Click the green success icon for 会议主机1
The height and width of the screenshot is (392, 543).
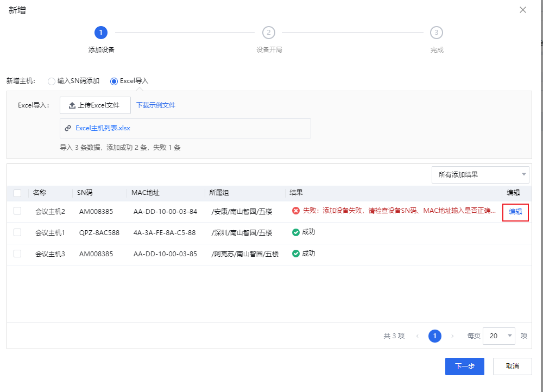point(296,232)
